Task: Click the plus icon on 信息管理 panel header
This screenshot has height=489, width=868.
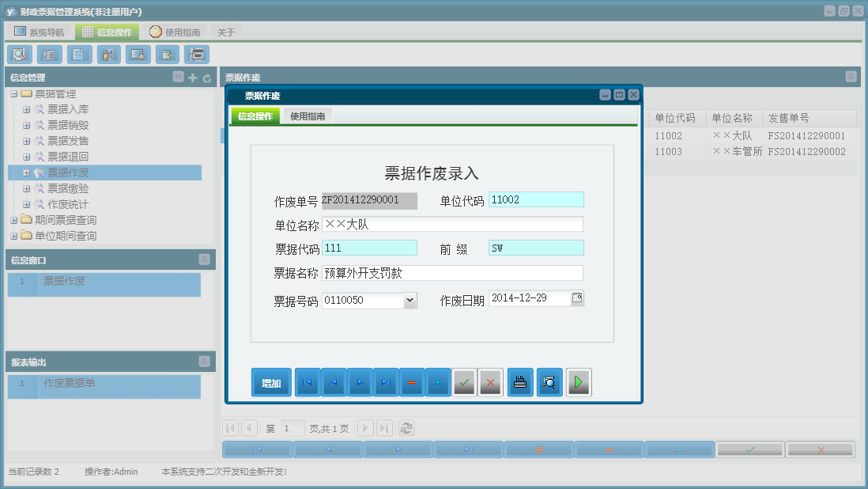Action: 192,77
